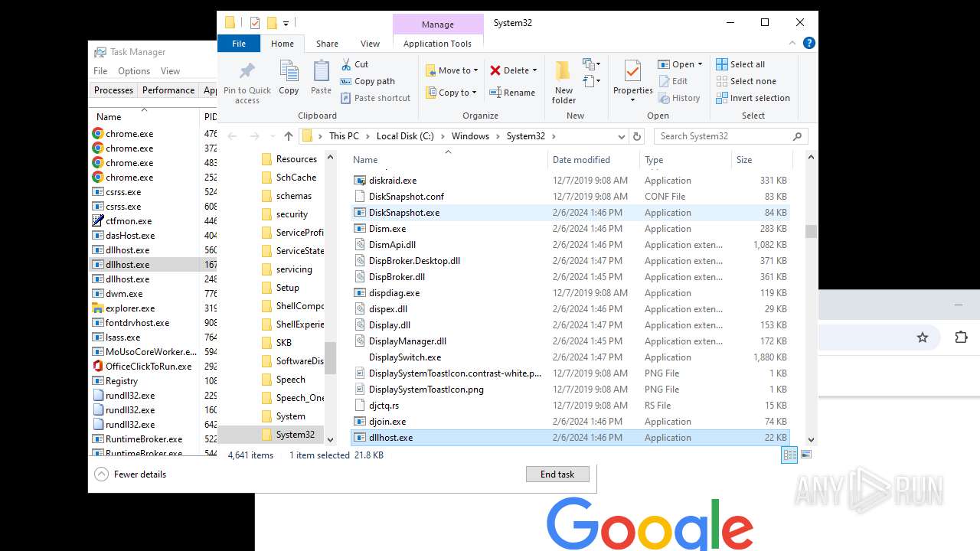This screenshot has width=980, height=551.
Task: Click Copy path in ribbon
Action: click(367, 81)
